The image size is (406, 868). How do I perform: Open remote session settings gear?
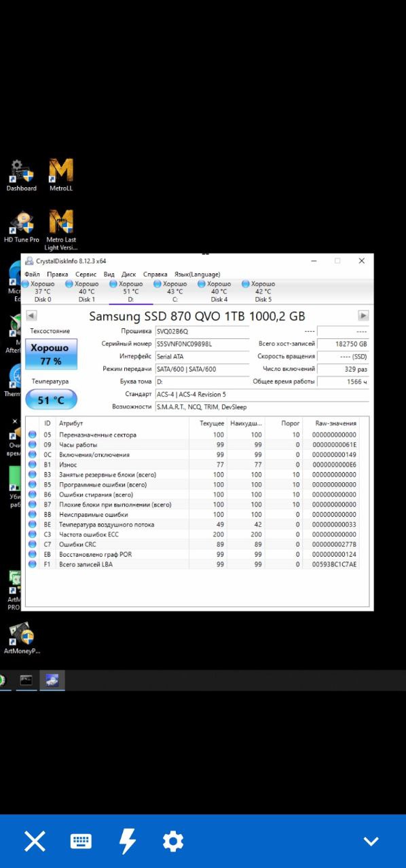pos(173,842)
